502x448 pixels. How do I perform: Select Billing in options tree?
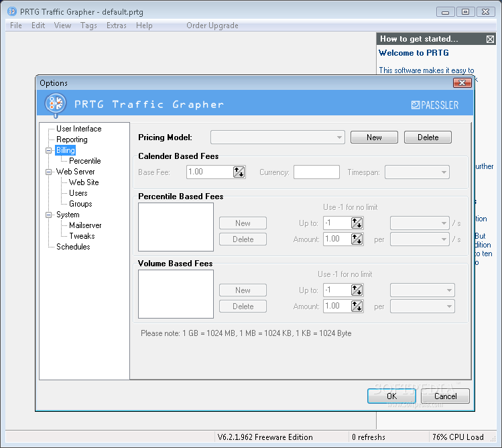pos(65,150)
